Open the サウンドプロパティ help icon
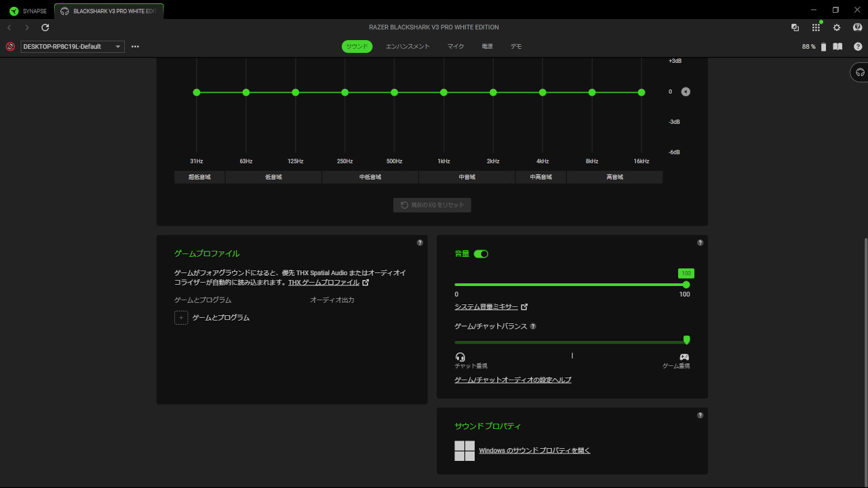 click(700, 415)
